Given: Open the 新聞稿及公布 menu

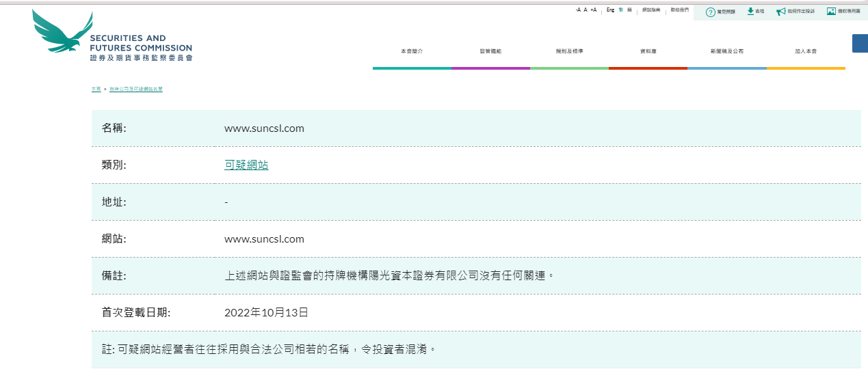Looking at the screenshot, I should tap(726, 52).
